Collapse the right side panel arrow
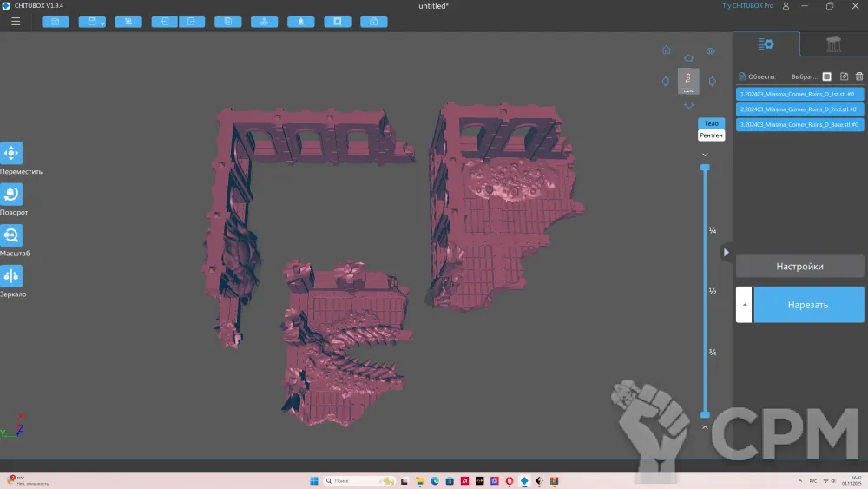Screen dimensions: 868x489 (726, 253)
